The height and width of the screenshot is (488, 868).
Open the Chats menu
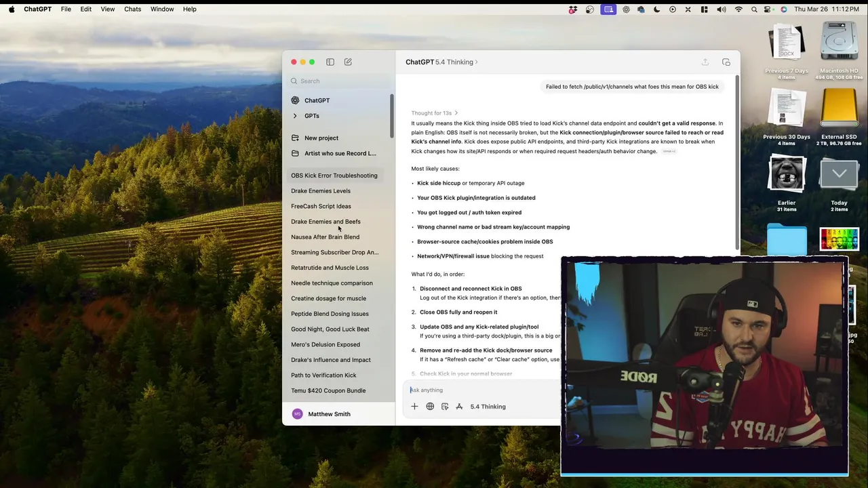coord(133,9)
